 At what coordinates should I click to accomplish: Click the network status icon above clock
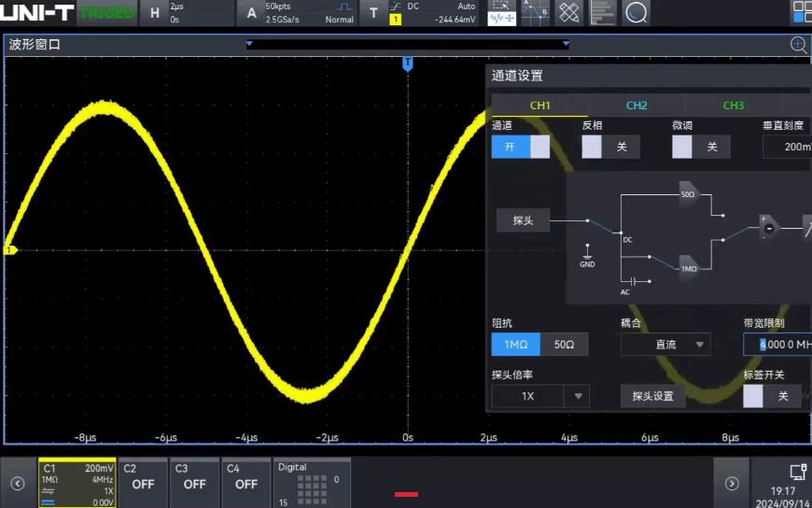point(798,472)
